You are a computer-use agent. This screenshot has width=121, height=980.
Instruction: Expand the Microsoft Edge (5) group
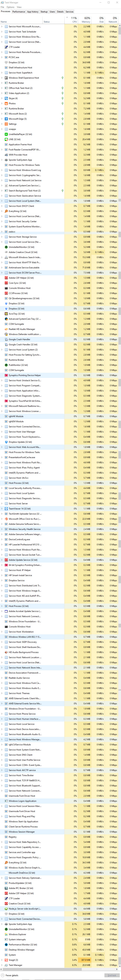(x=2, y=119)
